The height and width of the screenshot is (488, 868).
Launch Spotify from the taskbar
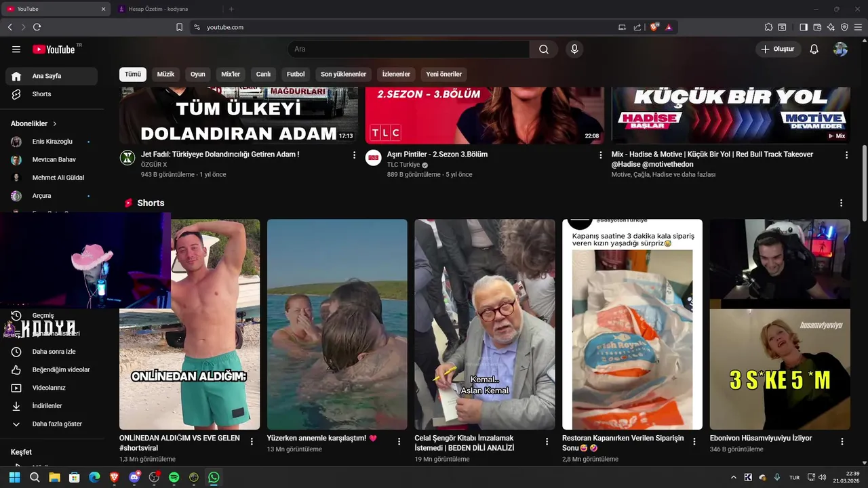click(x=174, y=477)
